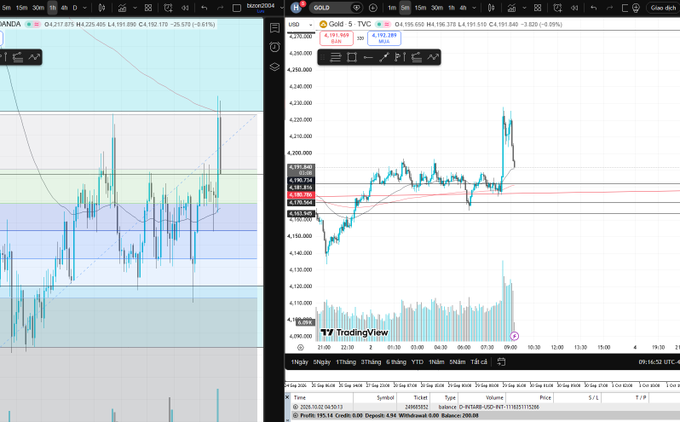Toggle green status dot in Gold legend
The width and height of the screenshot is (680, 422).
point(379,24)
